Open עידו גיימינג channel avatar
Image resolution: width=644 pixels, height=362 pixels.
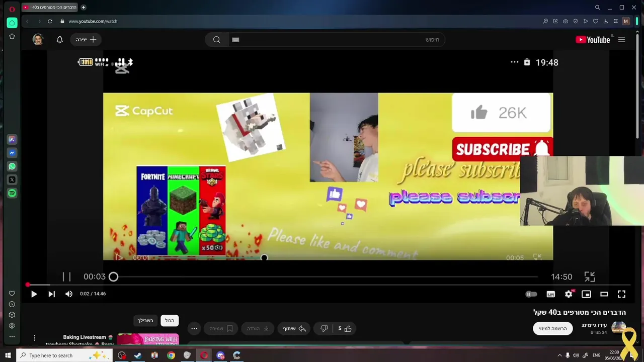pyautogui.click(x=618, y=328)
